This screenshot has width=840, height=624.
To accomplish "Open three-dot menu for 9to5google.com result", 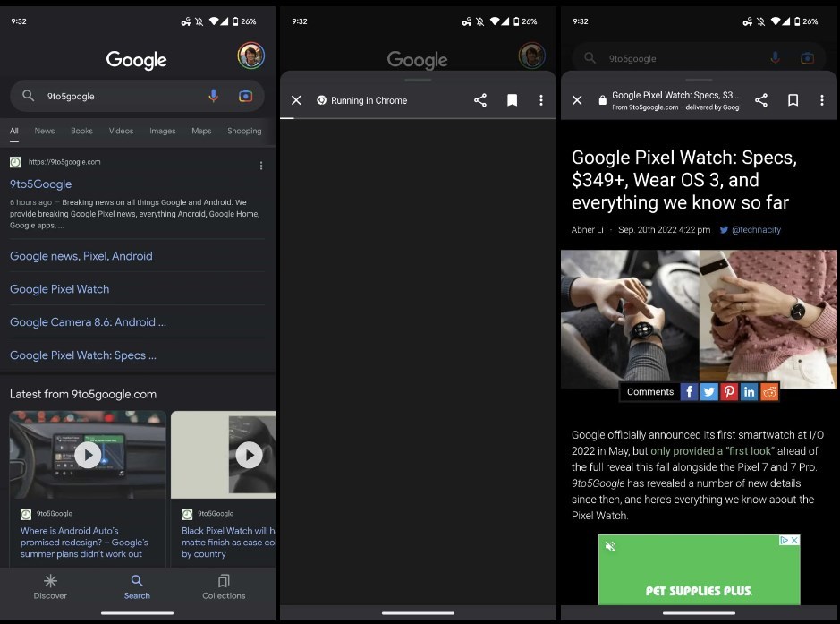I will (261, 166).
